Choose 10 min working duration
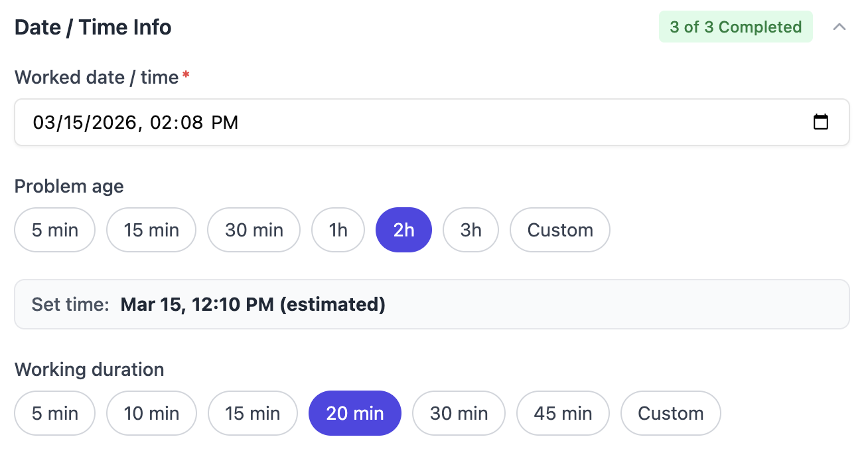 click(x=151, y=413)
